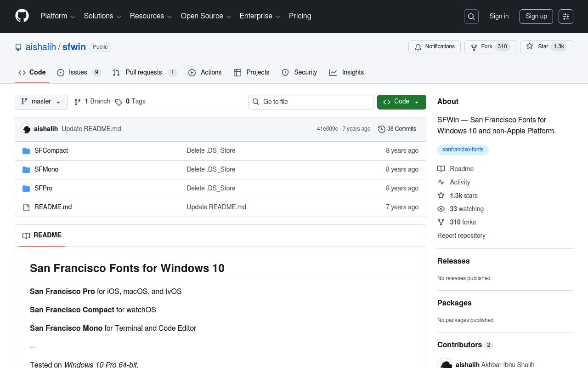Click the README.md file icon

[26, 207]
